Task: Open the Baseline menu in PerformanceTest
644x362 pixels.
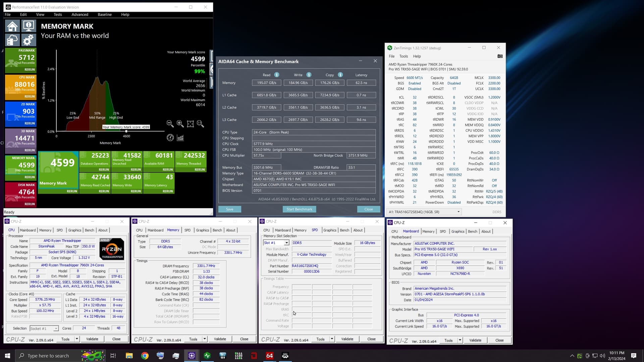Action: (x=105, y=14)
